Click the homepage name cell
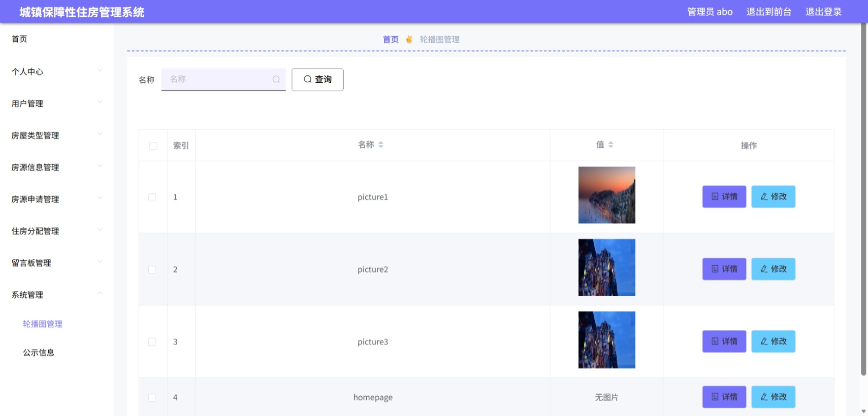Image resolution: width=868 pixels, height=416 pixels. (373, 397)
